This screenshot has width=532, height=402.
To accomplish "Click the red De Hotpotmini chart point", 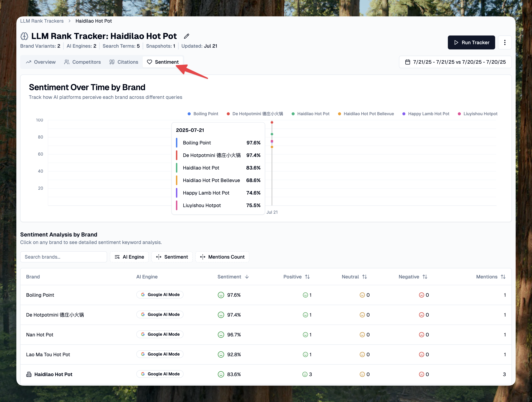I will click(x=272, y=123).
